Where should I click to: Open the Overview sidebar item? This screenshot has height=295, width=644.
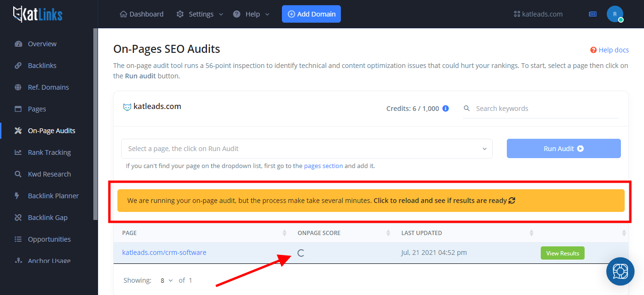tap(42, 44)
